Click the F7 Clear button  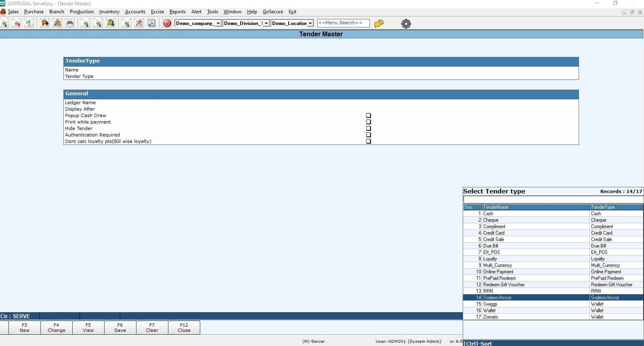click(152, 327)
